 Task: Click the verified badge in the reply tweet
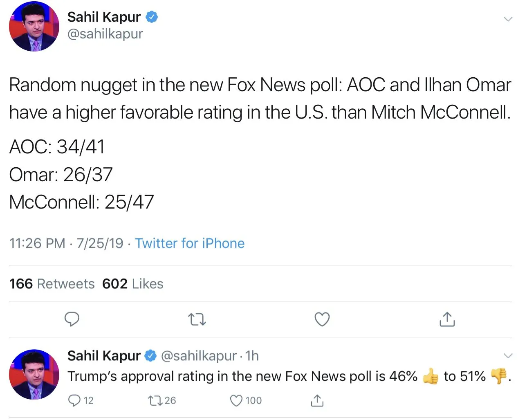coord(151,356)
